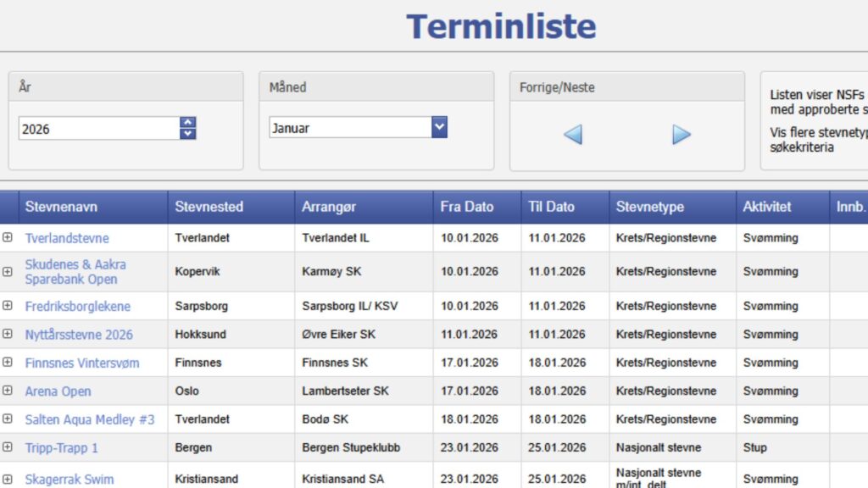Go to previous month with left arrow

(573, 134)
